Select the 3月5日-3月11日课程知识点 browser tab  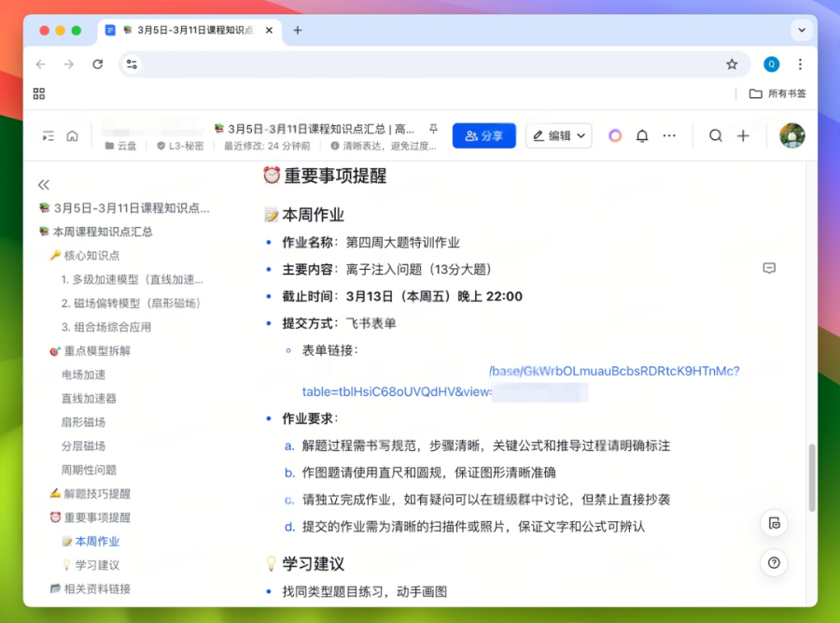pyautogui.click(x=189, y=31)
